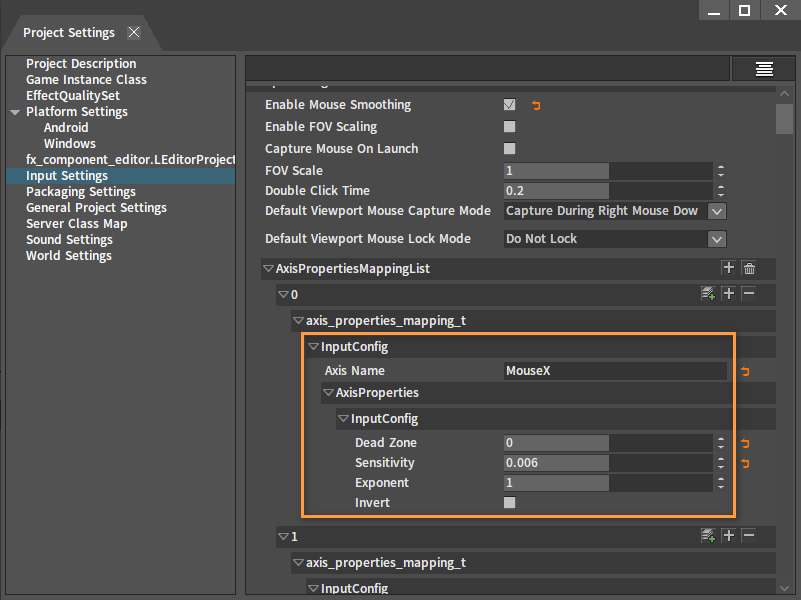This screenshot has height=600, width=801.
Task: Collapse the Platform Settings tree node
Action: point(15,112)
